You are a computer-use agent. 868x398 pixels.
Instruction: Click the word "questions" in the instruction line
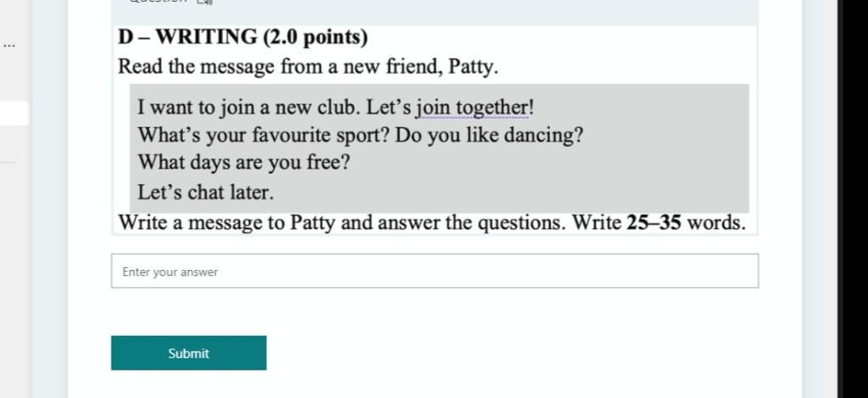tap(521, 223)
